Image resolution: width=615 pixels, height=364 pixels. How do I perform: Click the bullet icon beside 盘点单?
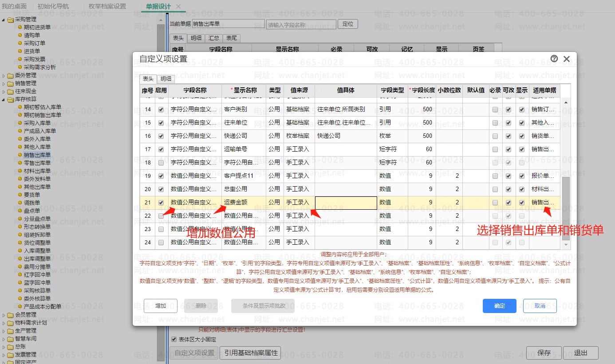pos(20,211)
